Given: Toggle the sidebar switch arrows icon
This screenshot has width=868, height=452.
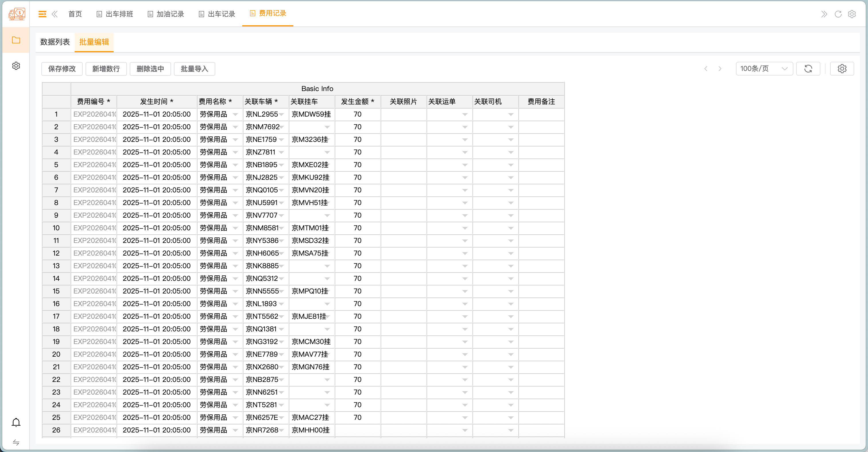Looking at the screenshot, I should click(x=16, y=442).
